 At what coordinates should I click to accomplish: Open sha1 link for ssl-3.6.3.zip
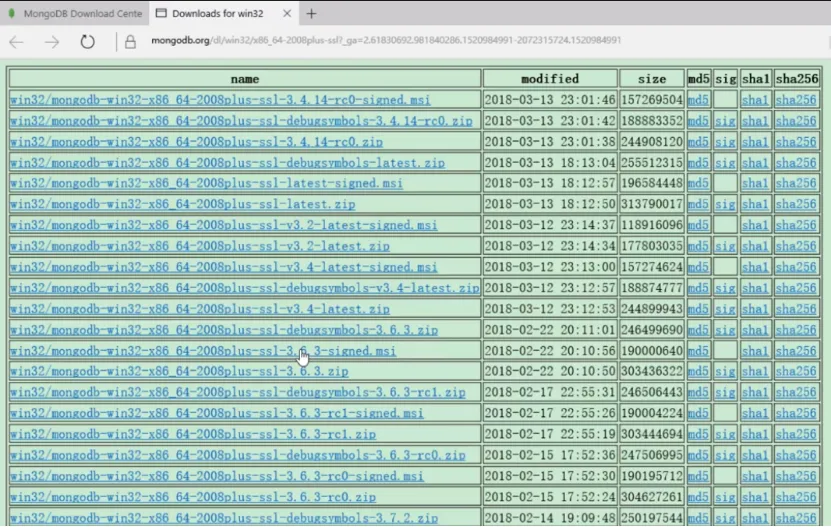[755, 371]
